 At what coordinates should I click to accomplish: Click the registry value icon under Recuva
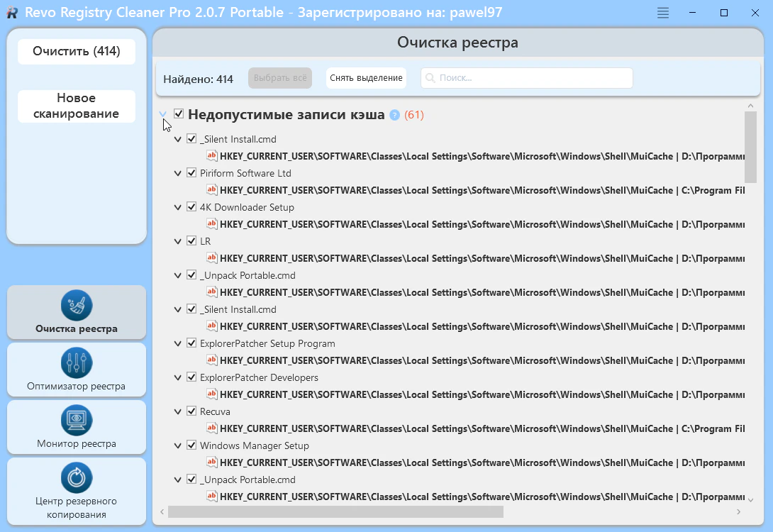211,428
